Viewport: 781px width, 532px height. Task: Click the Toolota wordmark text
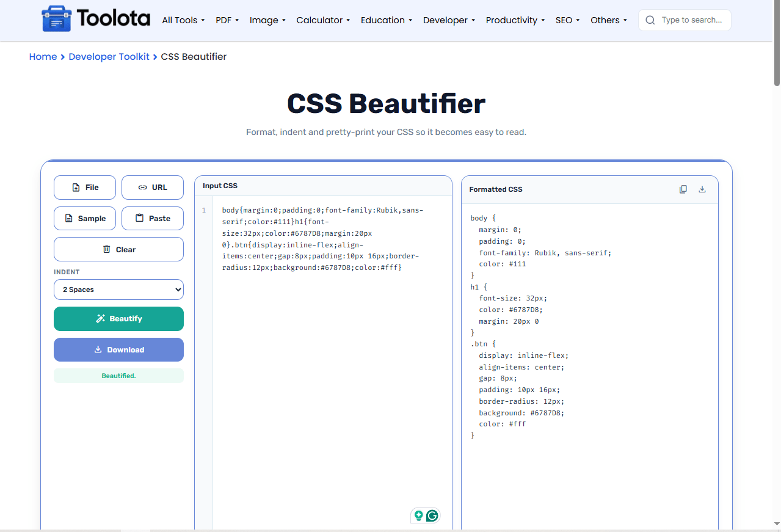point(114,19)
